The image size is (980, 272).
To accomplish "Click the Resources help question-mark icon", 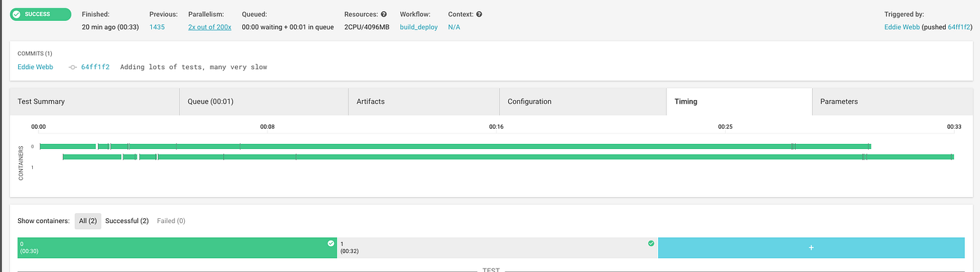I will (384, 14).
